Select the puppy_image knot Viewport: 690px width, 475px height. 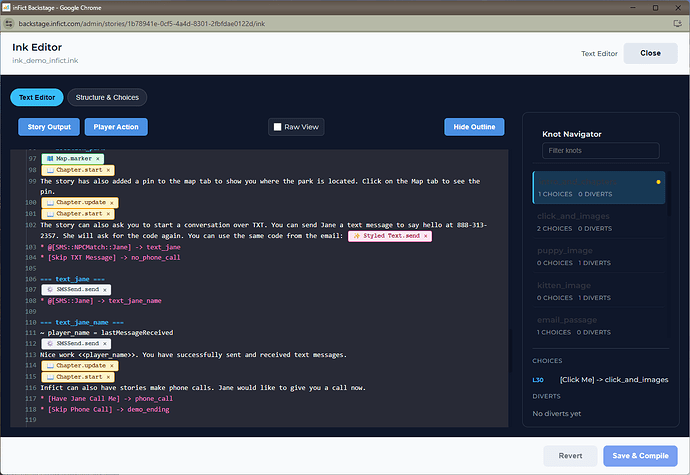click(598, 256)
